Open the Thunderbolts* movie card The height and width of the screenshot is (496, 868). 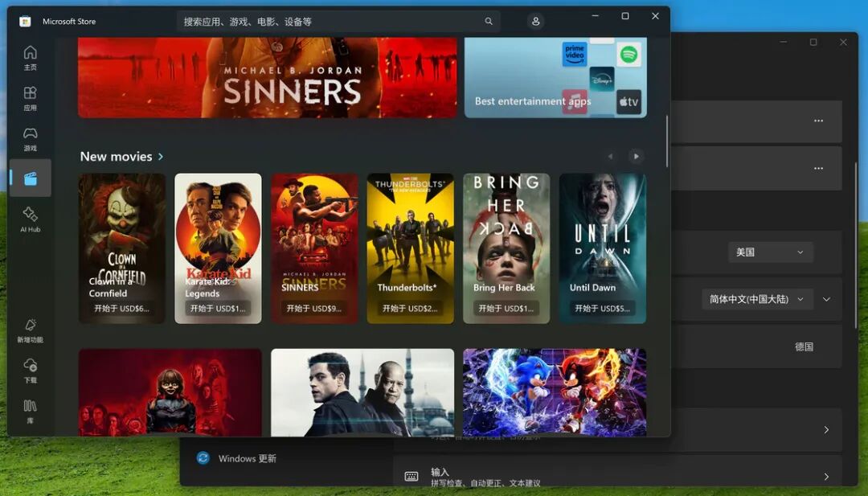point(410,248)
